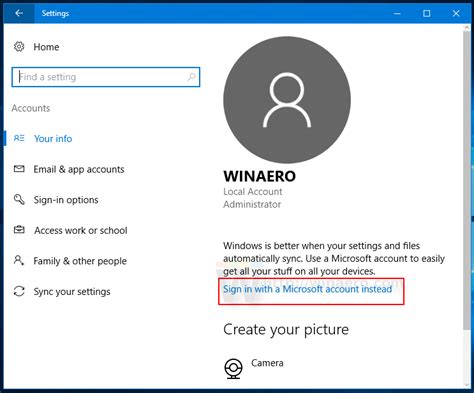Click the briefcase icon for Access work or school

click(x=19, y=230)
